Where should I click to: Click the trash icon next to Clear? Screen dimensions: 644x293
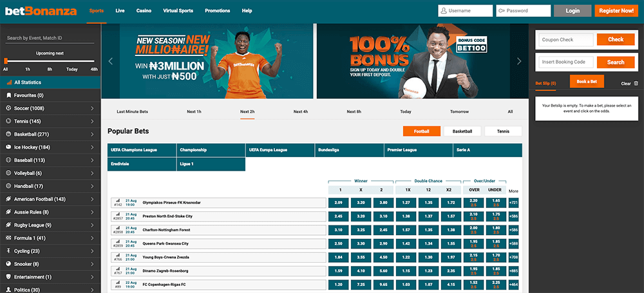636,84
